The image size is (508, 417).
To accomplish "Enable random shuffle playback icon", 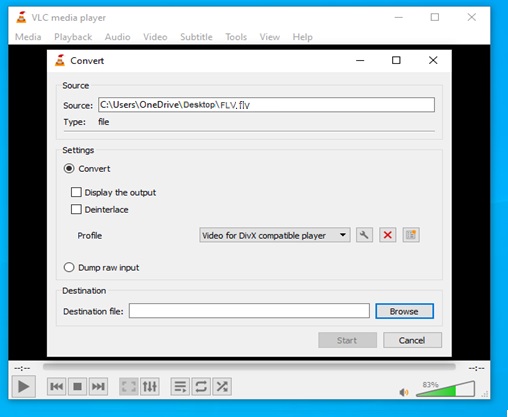I will pyautogui.click(x=222, y=386).
